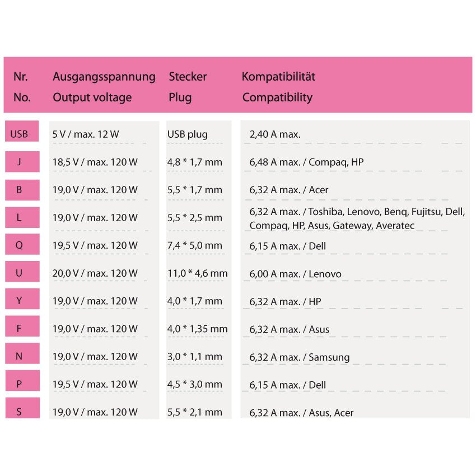Select the 5 V / max. 12 W cell
Screen dimensions: 476x476
tap(86, 134)
